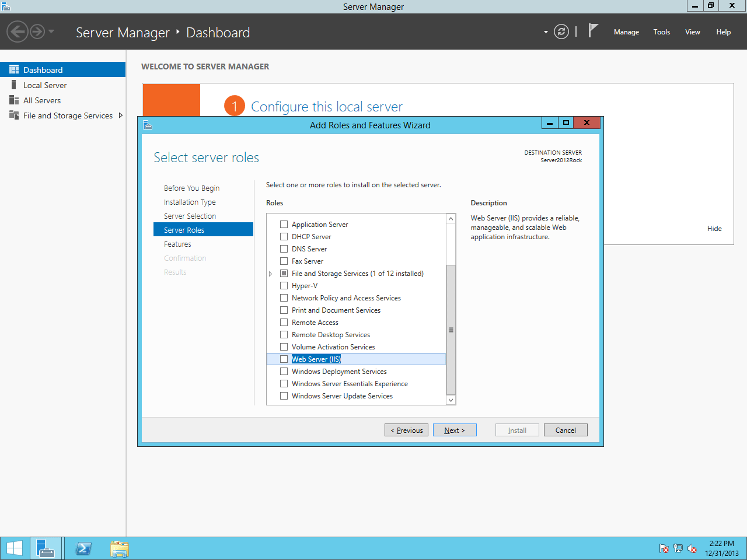Check the DNS Server role

pyautogui.click(x=284, y=249)
